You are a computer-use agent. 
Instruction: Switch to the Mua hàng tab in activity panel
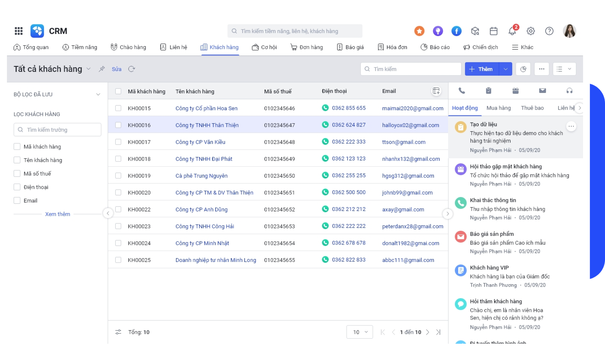click(498, 108)
